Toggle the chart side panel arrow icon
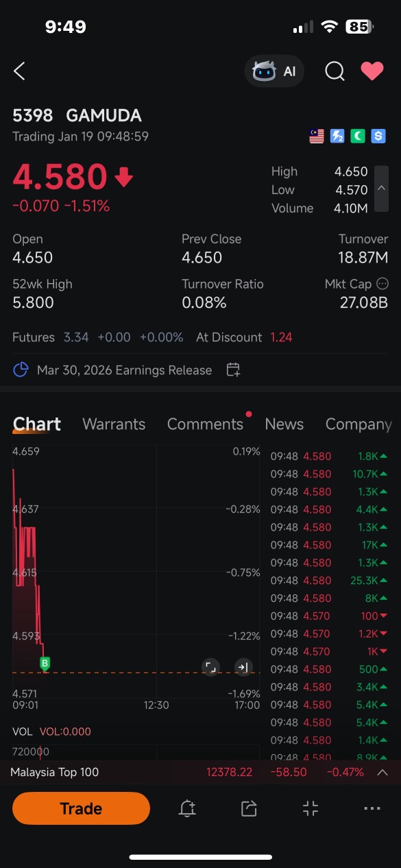Screen dimensions: 401x868 243,666
